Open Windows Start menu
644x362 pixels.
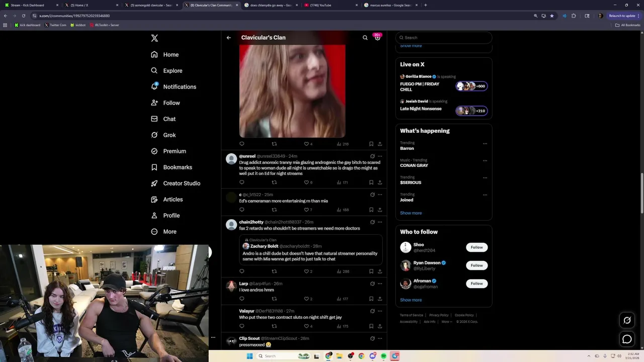coord(249,356)
